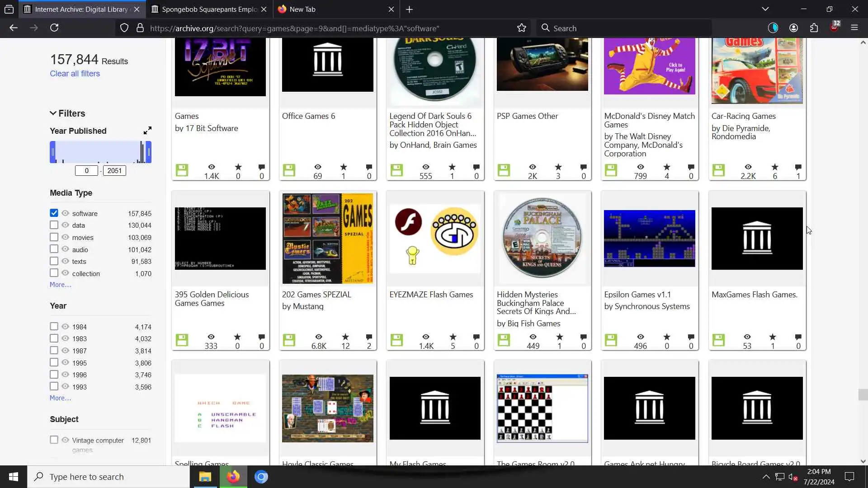
Task: Open the list all tabs dropdown
Action: click(765, 9)
